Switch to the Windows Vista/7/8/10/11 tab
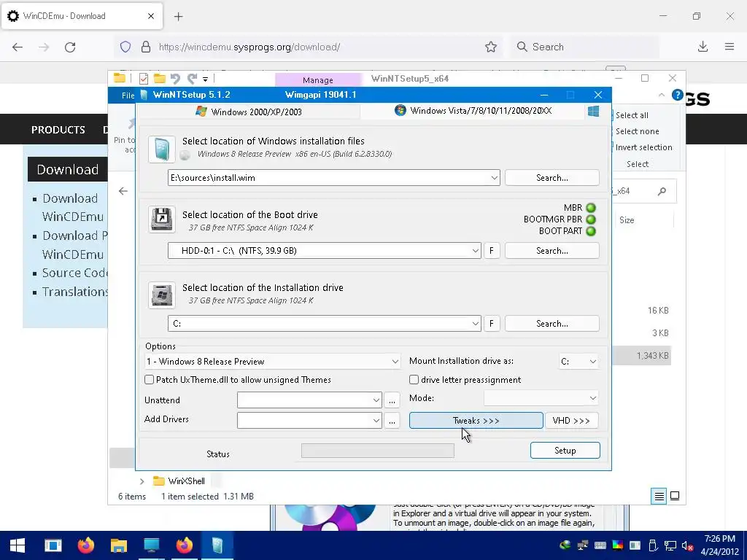Viewport: 747px width, 560px height. coord(473,111)
